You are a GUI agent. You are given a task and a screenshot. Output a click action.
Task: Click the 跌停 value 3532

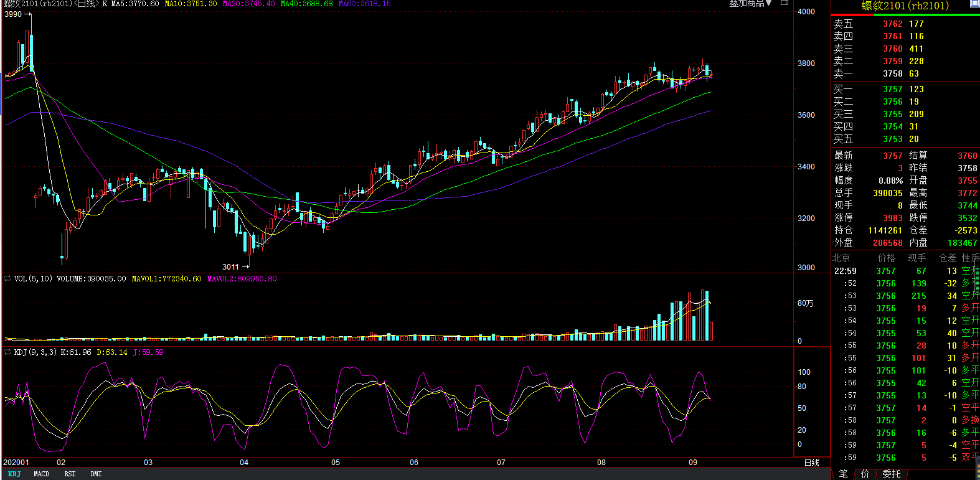[x=968, y=218]
